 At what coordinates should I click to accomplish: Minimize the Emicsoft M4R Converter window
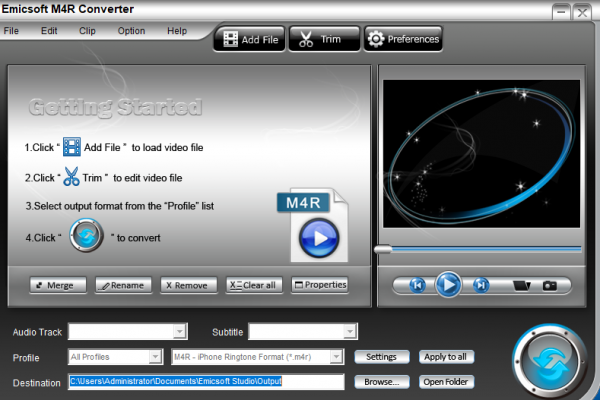pyautogui.click(x=561, y=12)
